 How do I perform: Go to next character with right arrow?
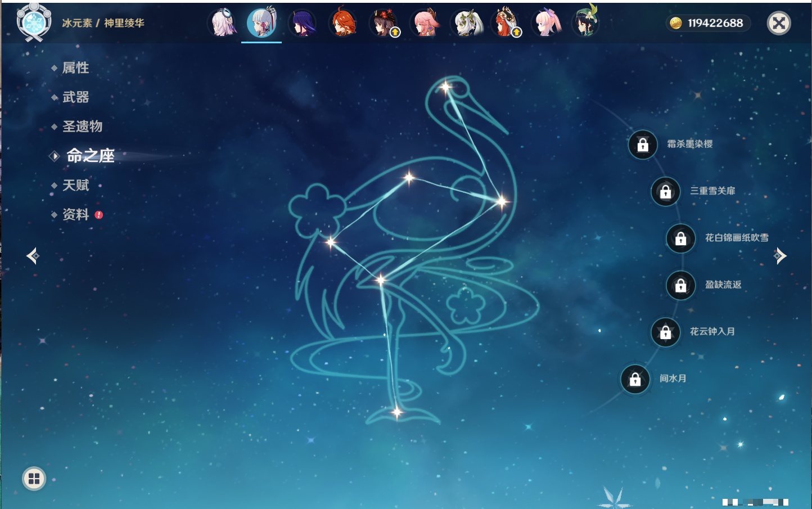[780, 256]
